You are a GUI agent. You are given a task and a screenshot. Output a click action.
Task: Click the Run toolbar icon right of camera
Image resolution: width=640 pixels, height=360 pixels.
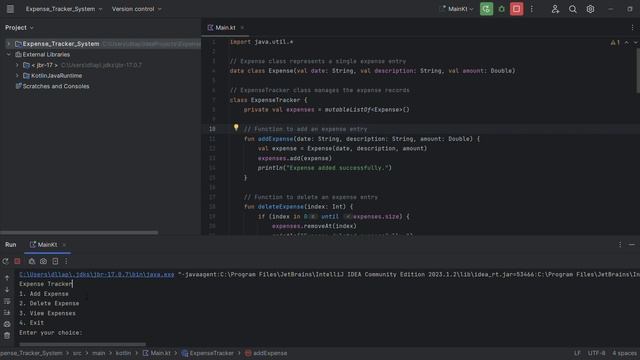click(55, 261)
